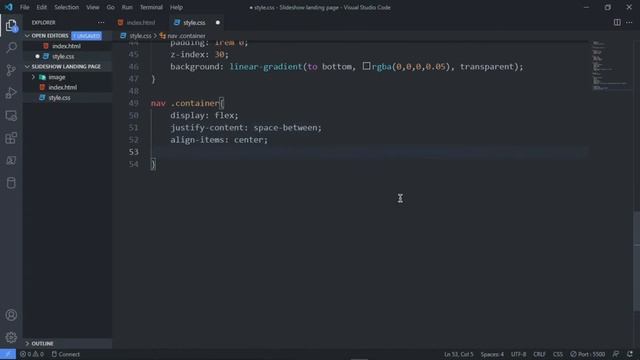Click the 'linear-gradient' text on line 46
Screen dimensions: 640x360
pyautogui.click(x=266, y=67)
